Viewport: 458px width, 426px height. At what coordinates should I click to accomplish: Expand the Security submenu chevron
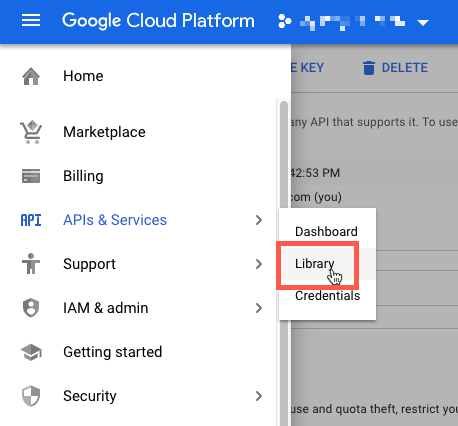[259, 396]
